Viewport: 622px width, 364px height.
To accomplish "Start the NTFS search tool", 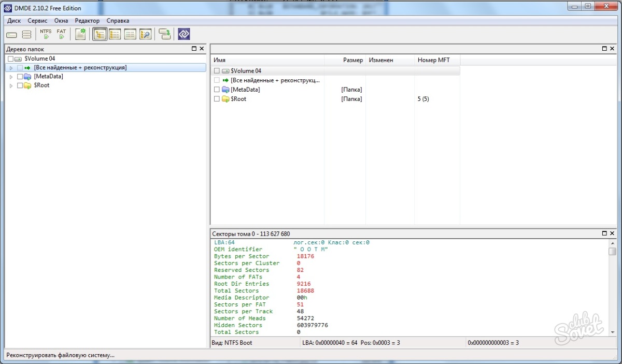I will tap(46, 34).
